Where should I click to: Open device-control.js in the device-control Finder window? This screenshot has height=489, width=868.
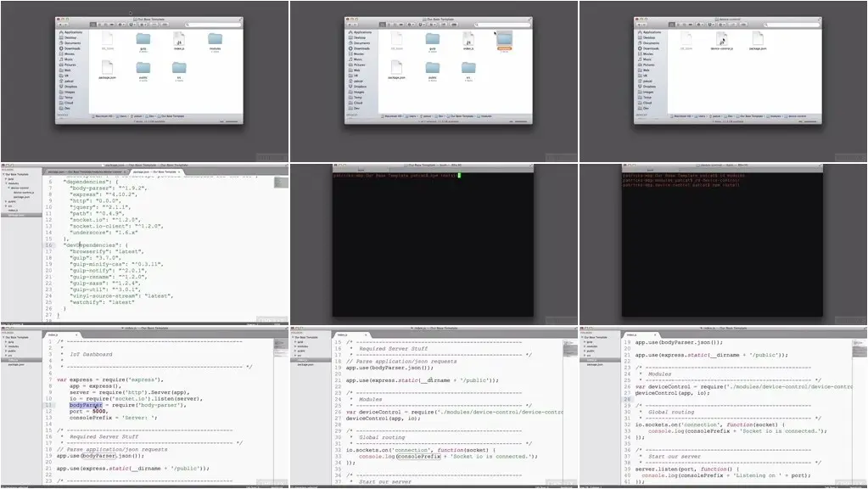point(721,40)
